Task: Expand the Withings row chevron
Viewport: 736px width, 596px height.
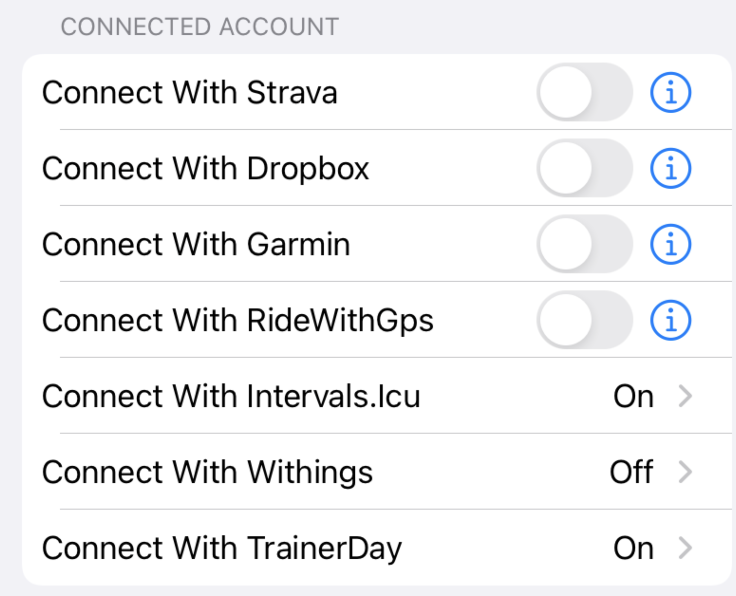Action: [x=685, y=472]
